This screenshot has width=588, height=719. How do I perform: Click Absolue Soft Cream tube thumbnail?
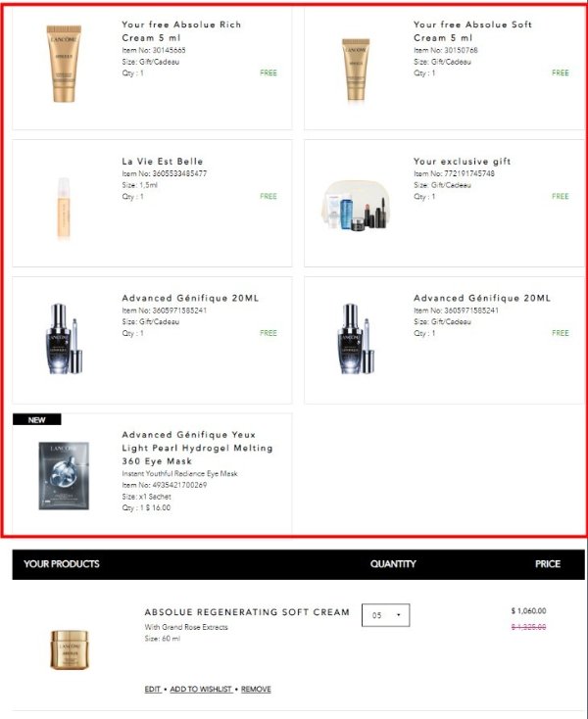356,70
